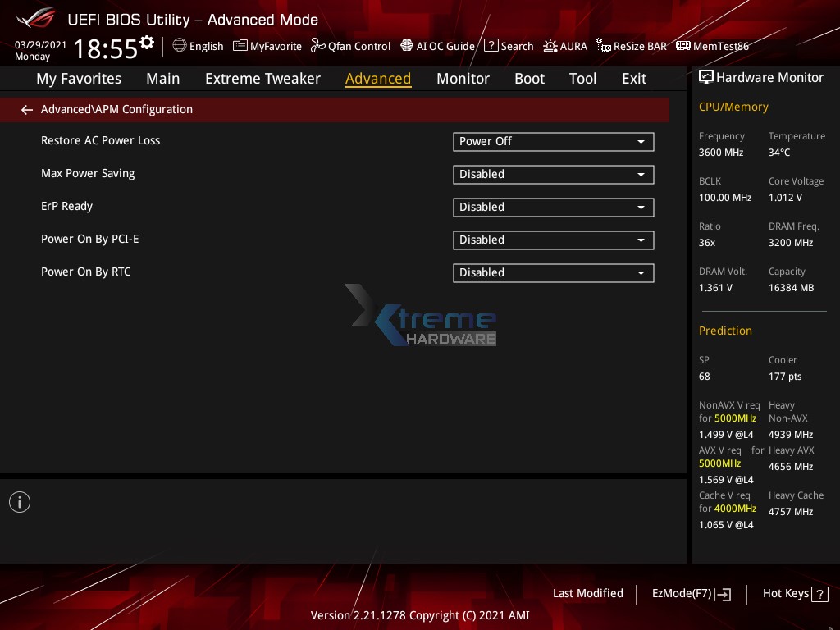Click the info icon above the help panel
Viewport: 840px width, 630px height.
[20, 501]
